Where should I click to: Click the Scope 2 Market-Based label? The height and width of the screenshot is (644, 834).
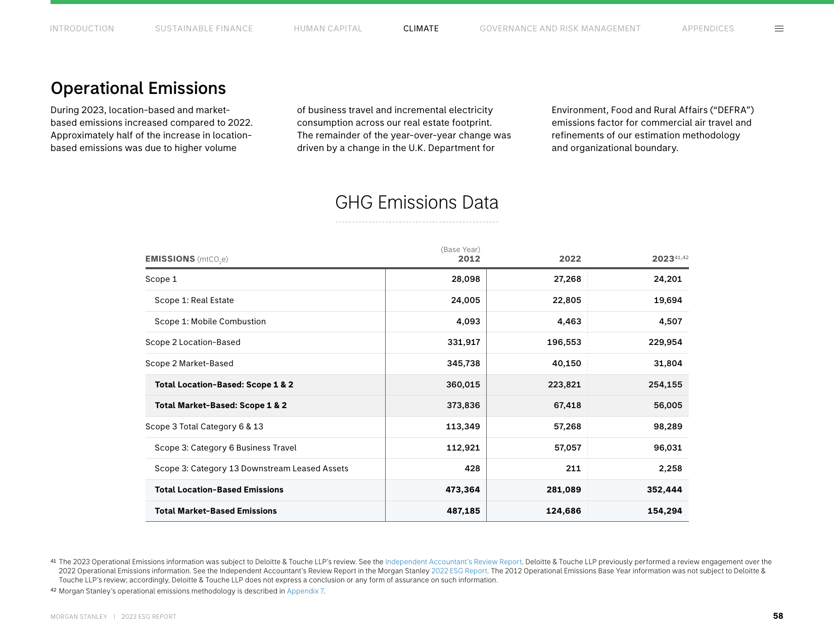click(190, 364)
